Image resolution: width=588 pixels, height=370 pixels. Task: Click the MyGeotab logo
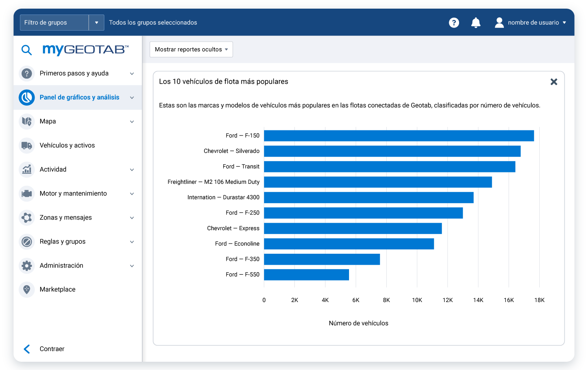86,49
